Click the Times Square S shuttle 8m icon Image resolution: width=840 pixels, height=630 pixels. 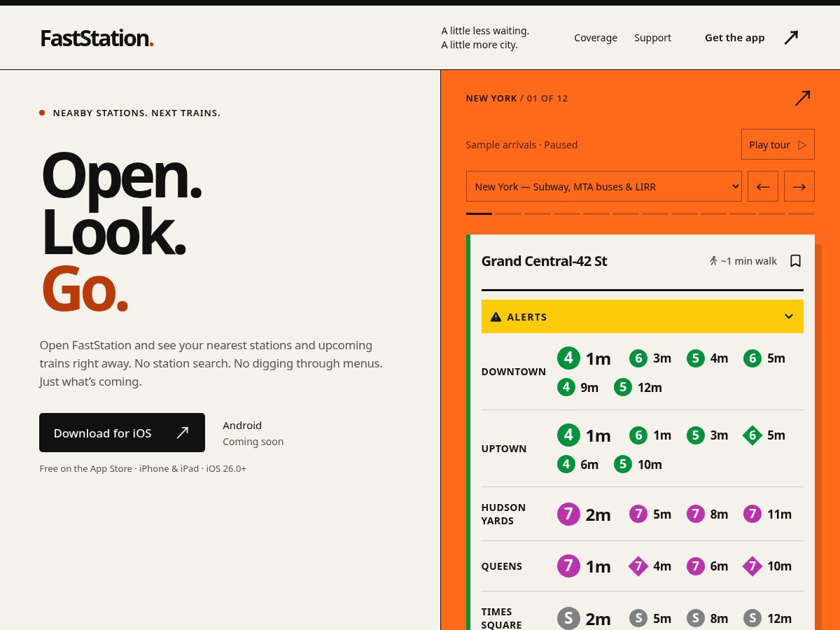coord(695,618)
